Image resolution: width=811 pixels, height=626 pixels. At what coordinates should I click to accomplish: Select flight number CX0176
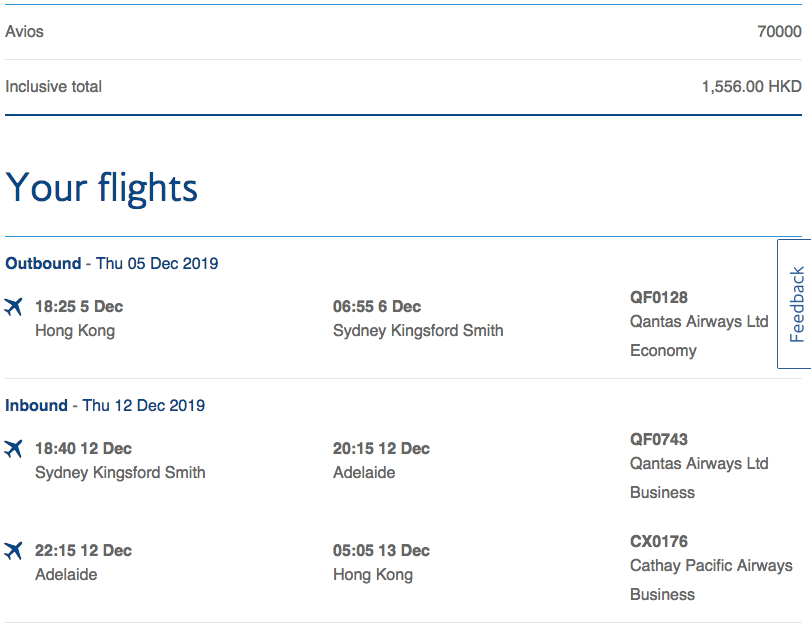[x=658, y=541]
